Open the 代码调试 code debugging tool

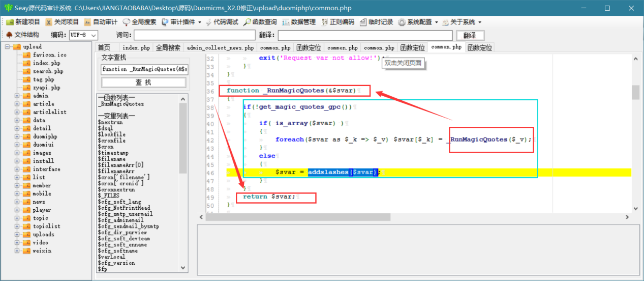tap(222, 22)
